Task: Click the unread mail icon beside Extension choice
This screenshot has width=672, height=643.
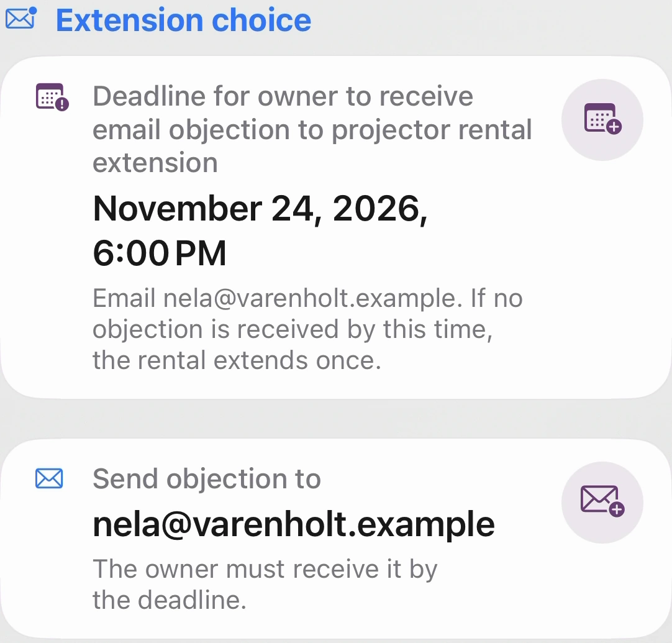Action: (x=21, y=18)
